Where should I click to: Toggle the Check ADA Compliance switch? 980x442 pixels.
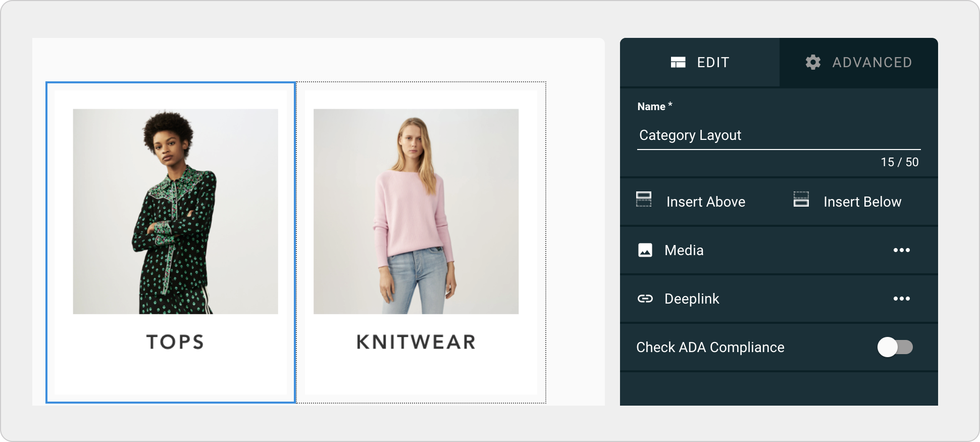895,347
